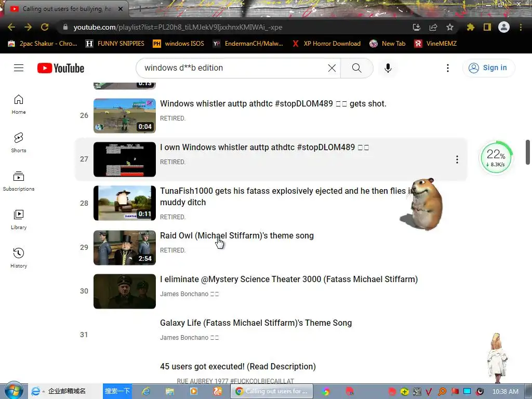Open History in the sidebar
The height and width of the screenshot is (399, 532).
pos(19,258)
